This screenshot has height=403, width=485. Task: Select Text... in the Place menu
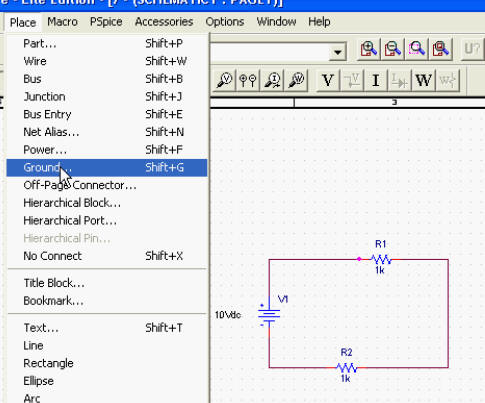(x=107, y=328)
